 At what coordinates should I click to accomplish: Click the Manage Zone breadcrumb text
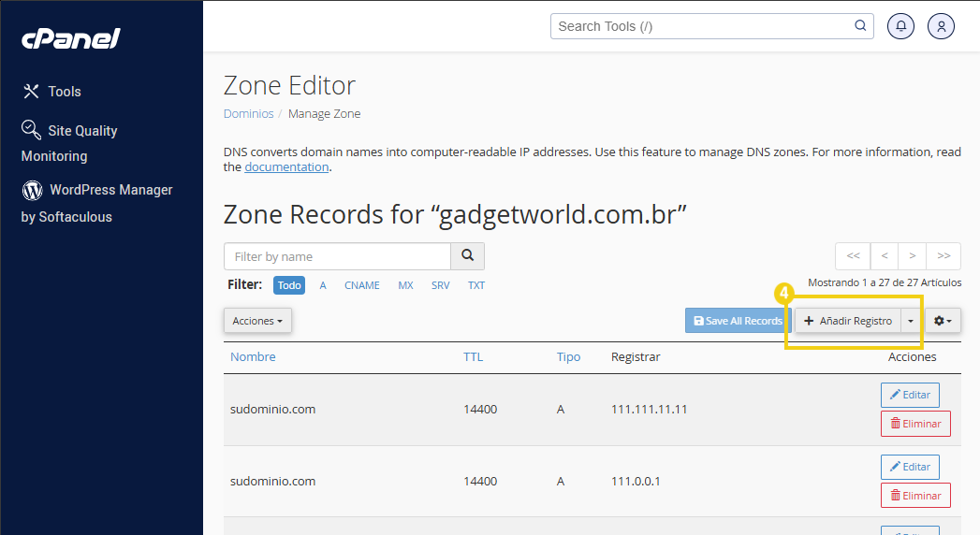[324, 113]
